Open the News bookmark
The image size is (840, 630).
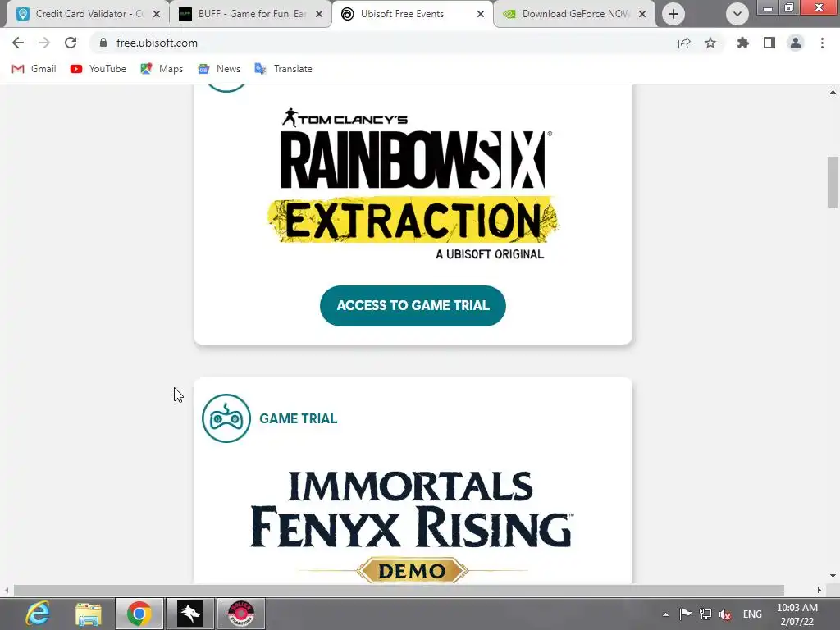point(219,69)
